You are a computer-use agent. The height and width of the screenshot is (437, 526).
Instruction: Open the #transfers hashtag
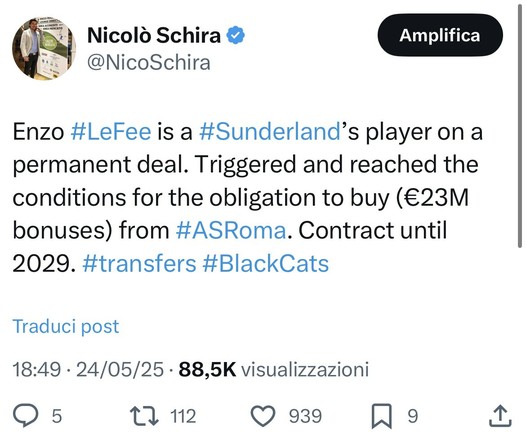click(139, 264)
